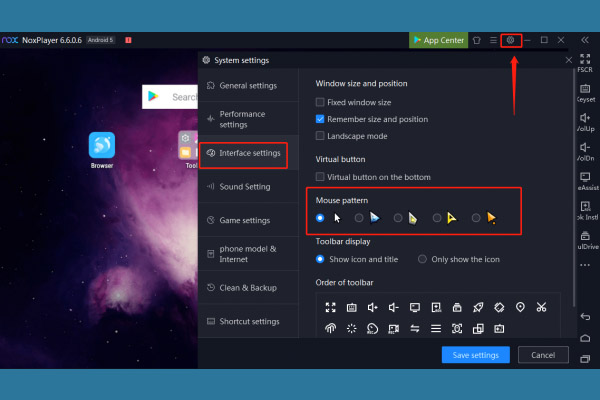The width and height of the screenshot is (600, 400).
Task: Click the scissors icon in Order of toolbar
Action: tap(541, 307)
